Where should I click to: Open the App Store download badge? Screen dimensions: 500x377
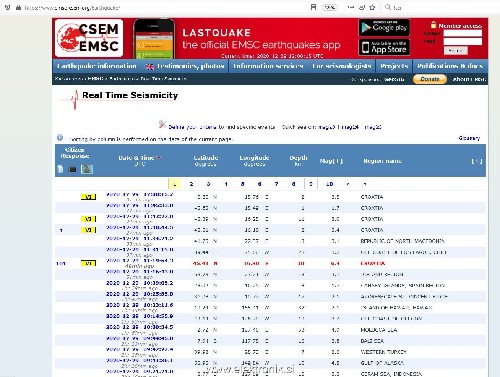pyautogui.click(x=384, y=47)
